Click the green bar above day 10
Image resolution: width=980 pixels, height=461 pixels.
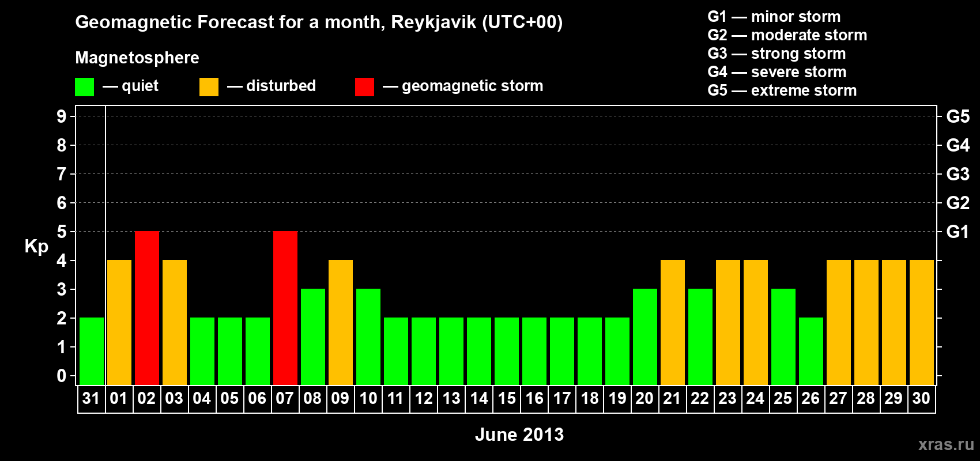[368, 337]
